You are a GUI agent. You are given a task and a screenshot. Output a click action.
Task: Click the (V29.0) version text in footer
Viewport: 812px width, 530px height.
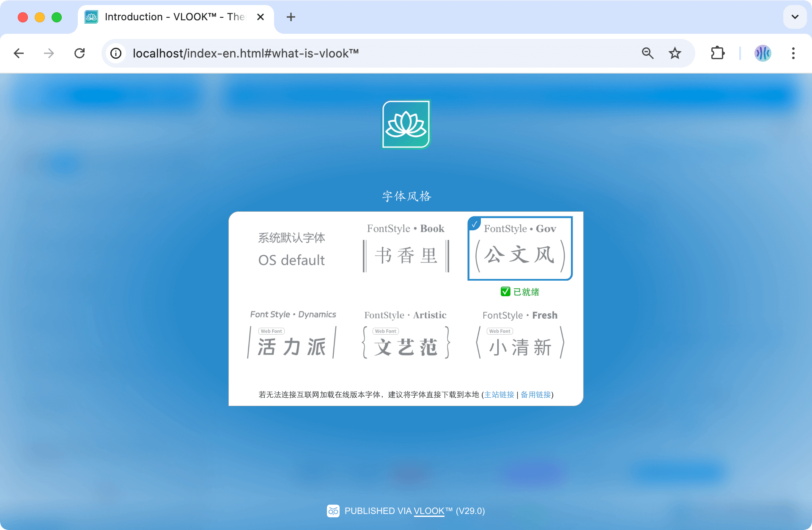tap(470, 511)
